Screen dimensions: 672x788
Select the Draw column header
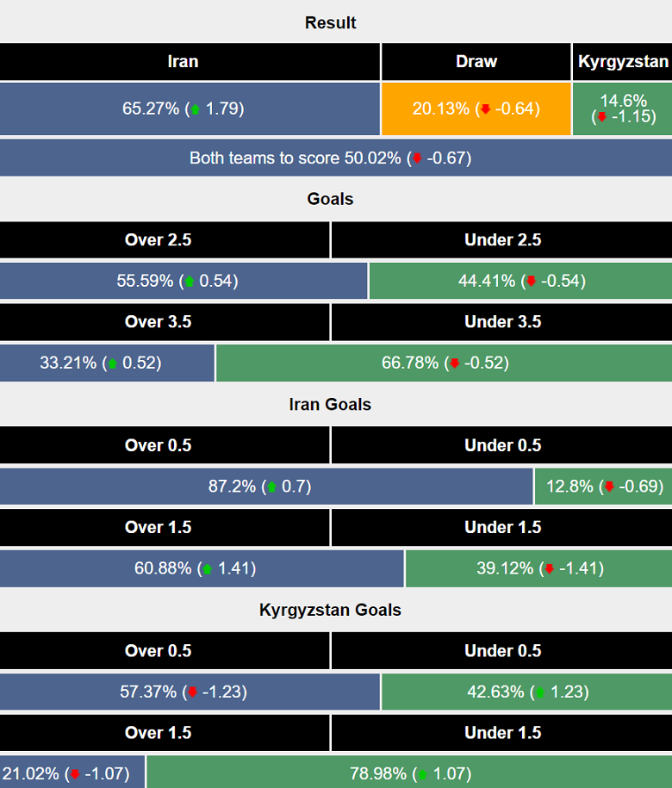[476, 62]
